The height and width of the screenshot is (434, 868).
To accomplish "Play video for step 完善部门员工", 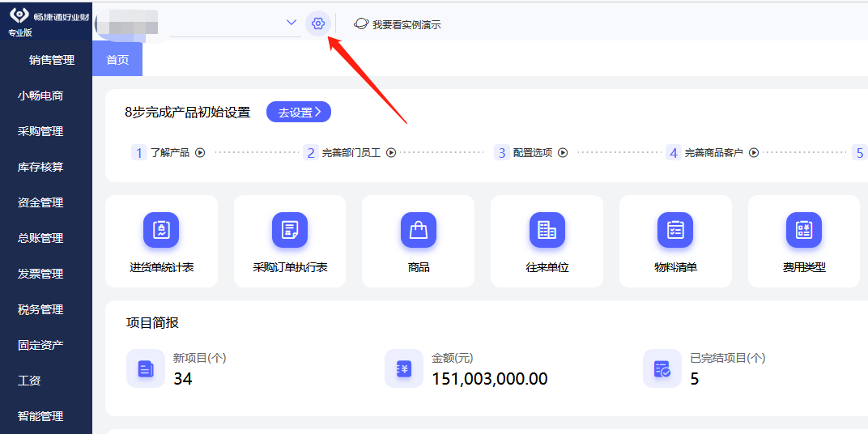I will point(391,153).
